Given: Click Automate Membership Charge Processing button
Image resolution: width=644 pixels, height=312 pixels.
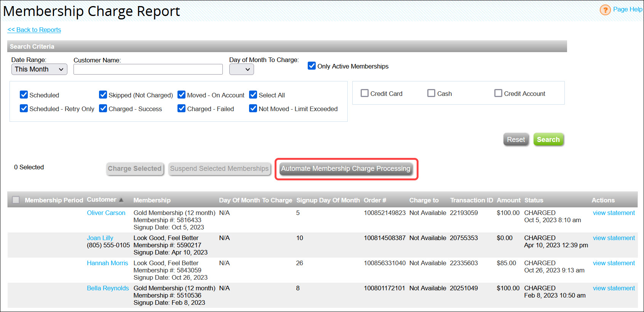Looking at the screenshot, I should point(346,169).
